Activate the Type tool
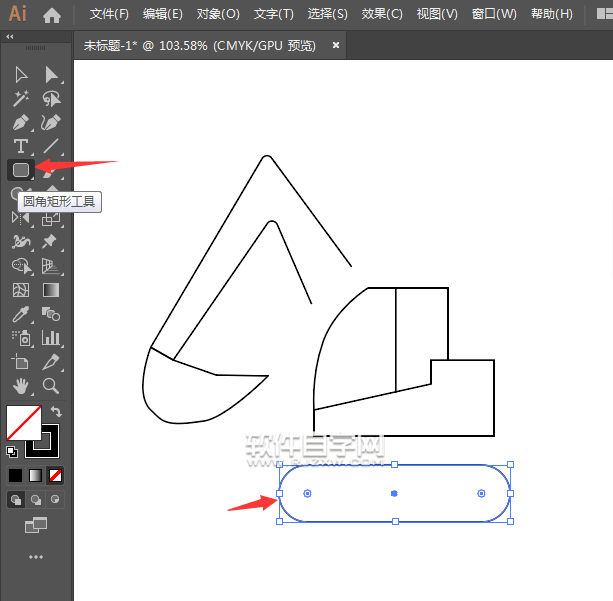 pos(21,147)
